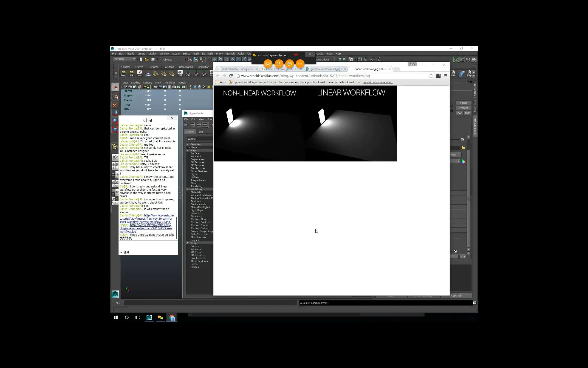Open the Edit Mesh menu
The width and height of the screenshot is (588, 368).
pos(207,54)
